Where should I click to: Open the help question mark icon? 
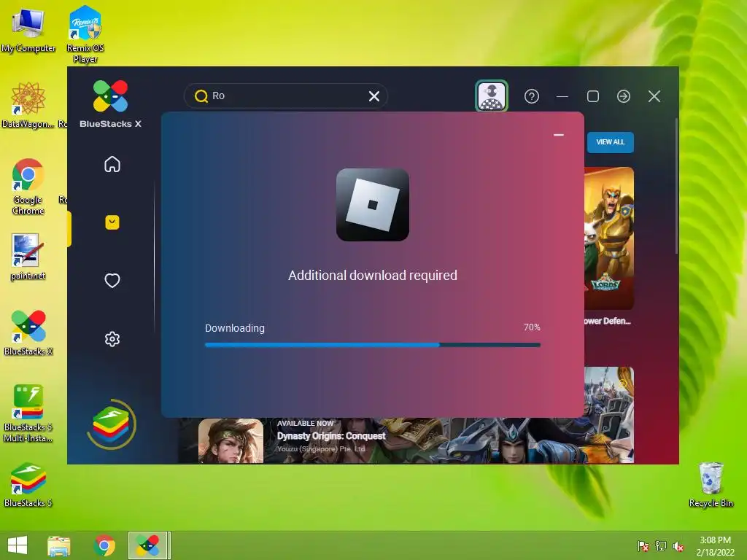coord(532,97)
